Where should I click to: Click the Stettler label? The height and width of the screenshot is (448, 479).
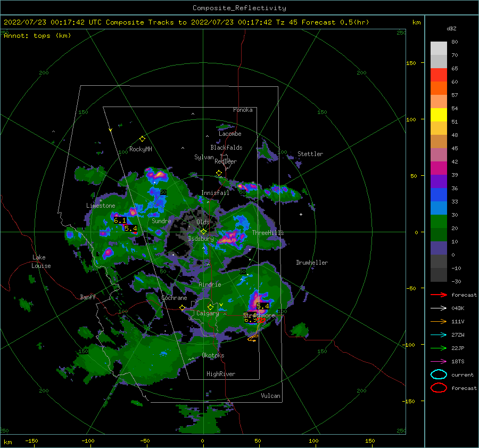(x=310, y=154)
